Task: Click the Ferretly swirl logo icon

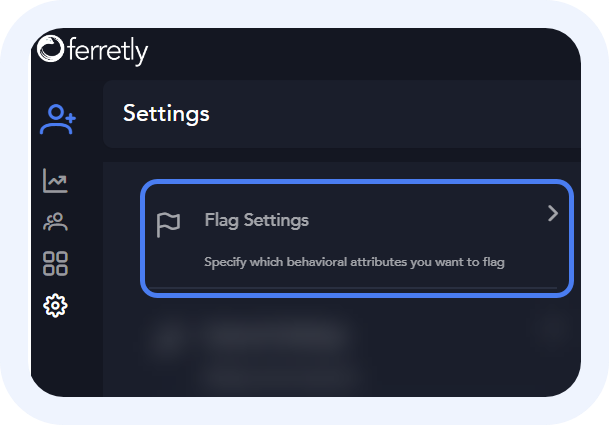Action: (x=50, y=50)
